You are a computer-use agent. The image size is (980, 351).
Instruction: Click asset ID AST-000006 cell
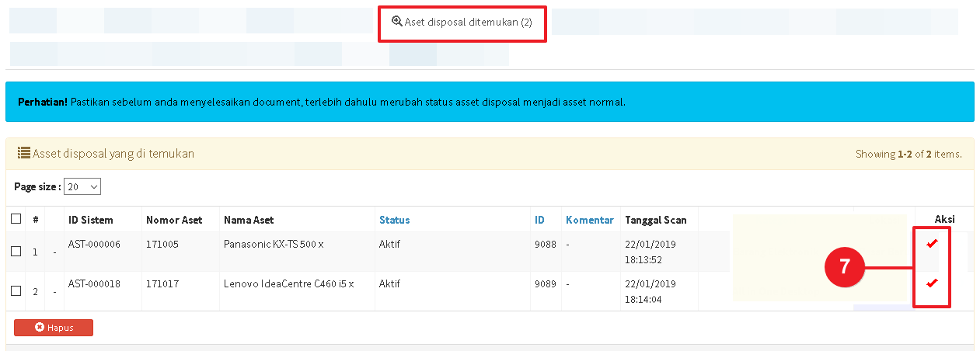pos(94,244)
